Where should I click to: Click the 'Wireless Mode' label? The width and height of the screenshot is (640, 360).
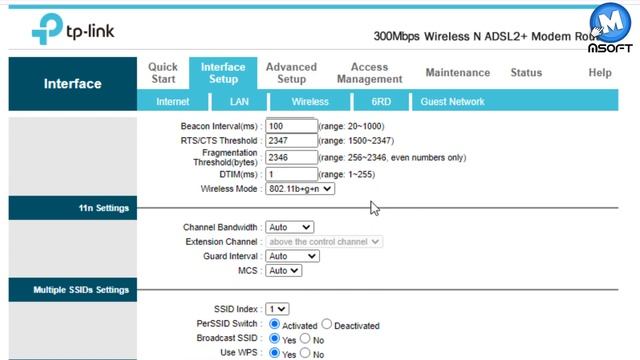click(x=229, y=189)
